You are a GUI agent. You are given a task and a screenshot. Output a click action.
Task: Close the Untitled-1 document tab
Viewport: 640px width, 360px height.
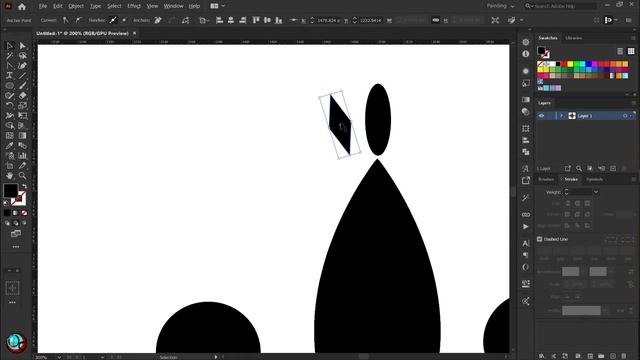[x=134, y=33]
